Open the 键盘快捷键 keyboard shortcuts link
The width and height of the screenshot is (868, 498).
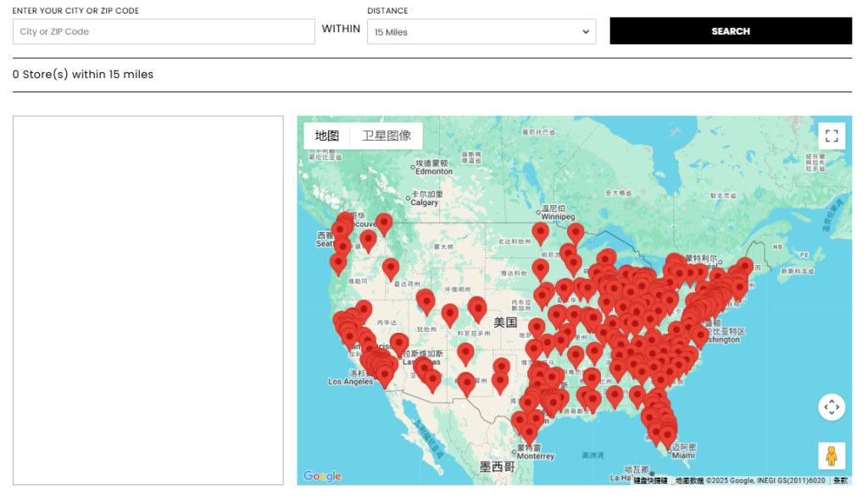652,480
